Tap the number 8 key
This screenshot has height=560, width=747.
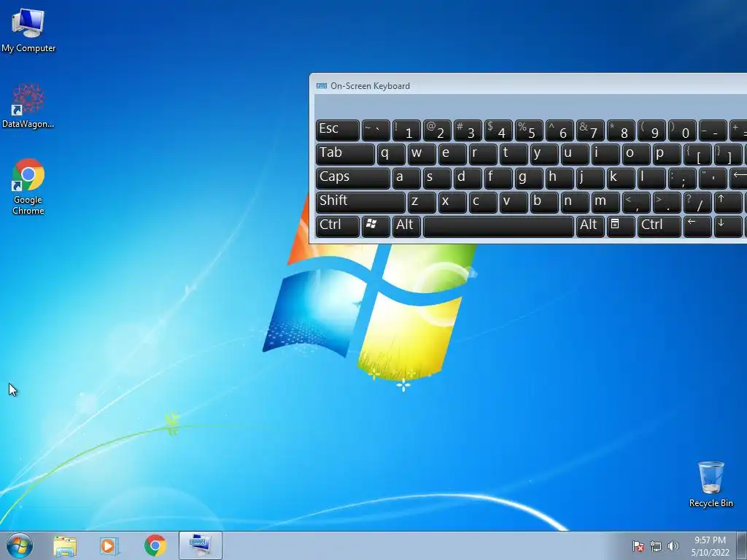620,130
